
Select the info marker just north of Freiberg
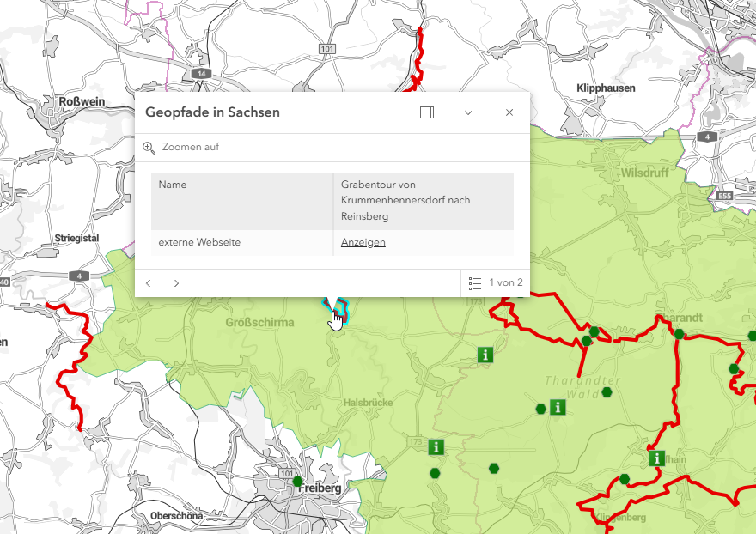tap(436, 446)
